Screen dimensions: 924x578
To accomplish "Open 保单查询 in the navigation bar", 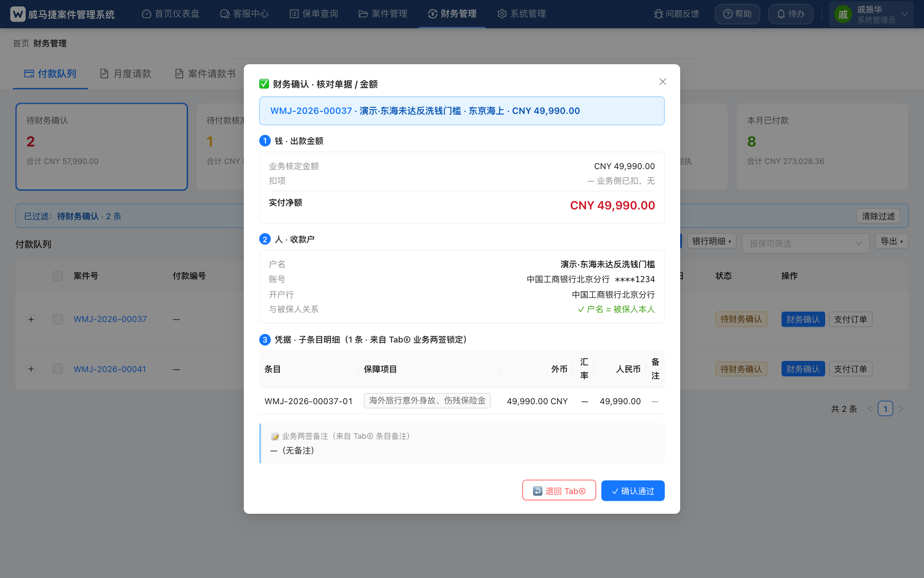I will [314, 14].
